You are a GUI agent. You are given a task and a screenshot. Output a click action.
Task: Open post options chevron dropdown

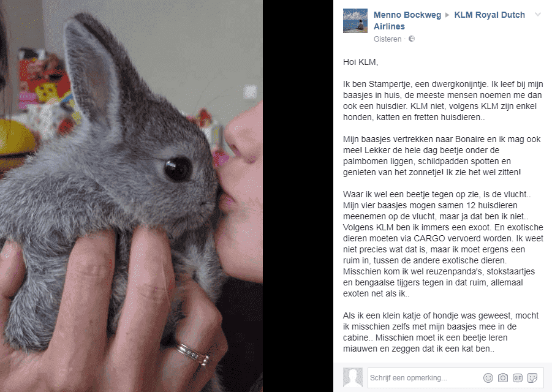(537, 15)
